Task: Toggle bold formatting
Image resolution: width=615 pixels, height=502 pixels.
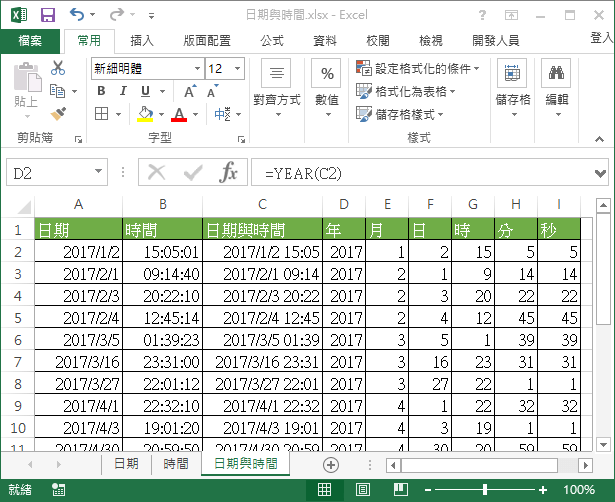Action: (101, 91)
